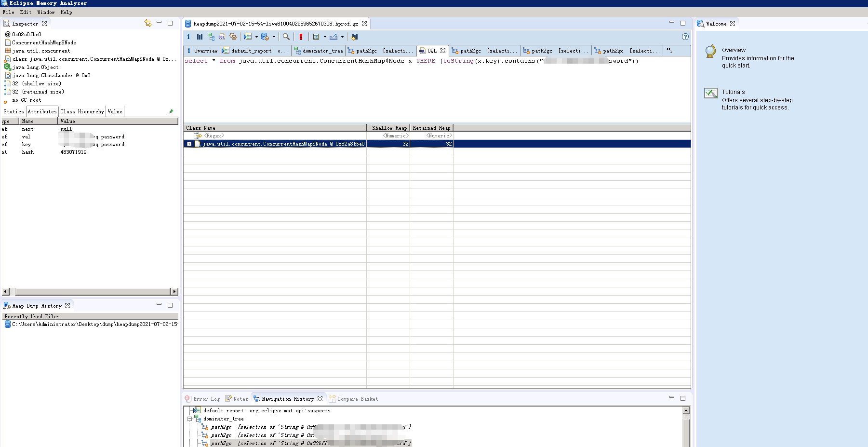Click the Overview globe icon in Welcome
The image size is (868, 447).
710,51
